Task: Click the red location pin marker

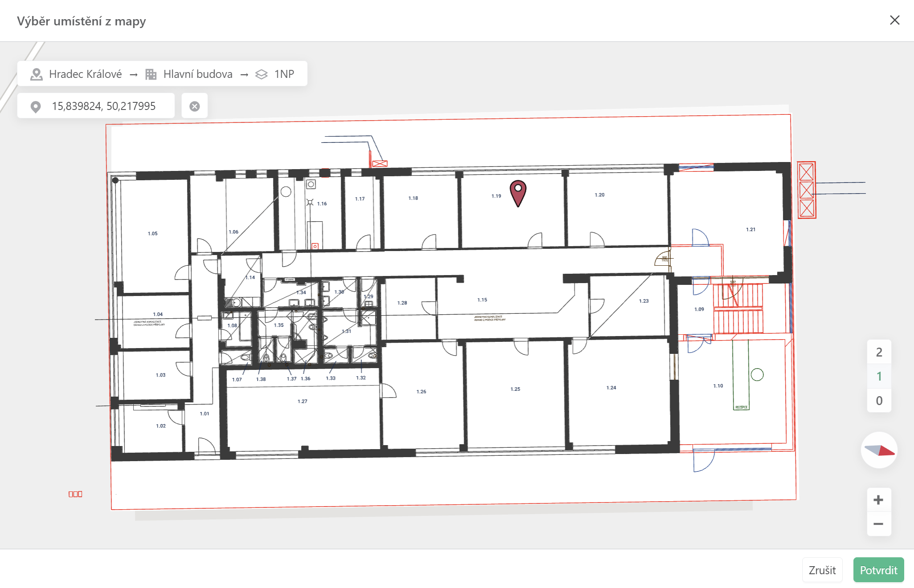Action: tap(518, 192)
